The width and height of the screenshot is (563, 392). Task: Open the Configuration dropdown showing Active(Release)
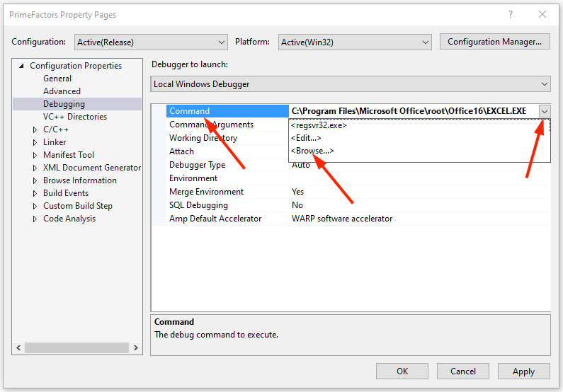point(151,42)
